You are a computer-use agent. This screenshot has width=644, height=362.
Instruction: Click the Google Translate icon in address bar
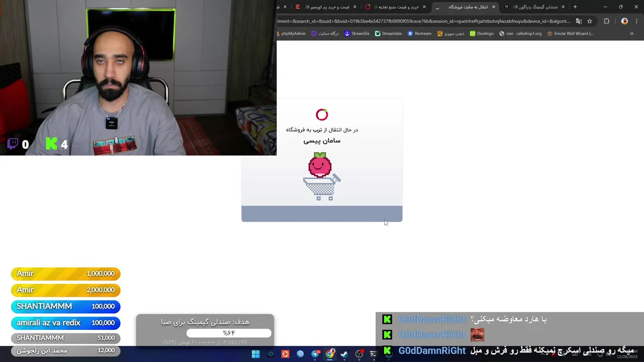pos(579,21)
